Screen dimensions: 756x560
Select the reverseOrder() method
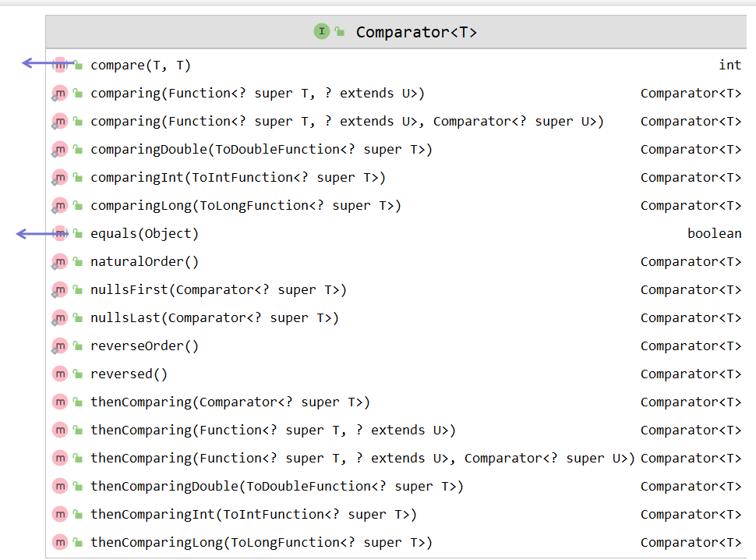point(145,346)
